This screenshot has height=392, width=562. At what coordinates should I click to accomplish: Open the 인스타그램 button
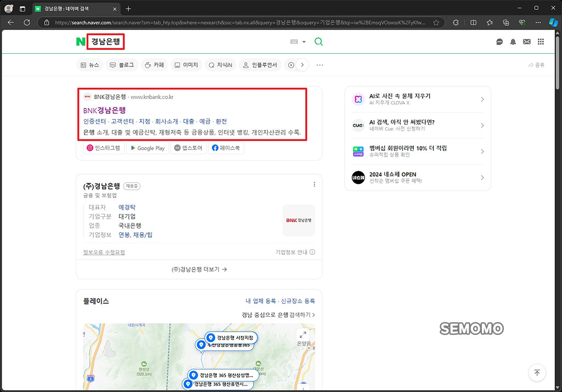click(x=104, y=148)
